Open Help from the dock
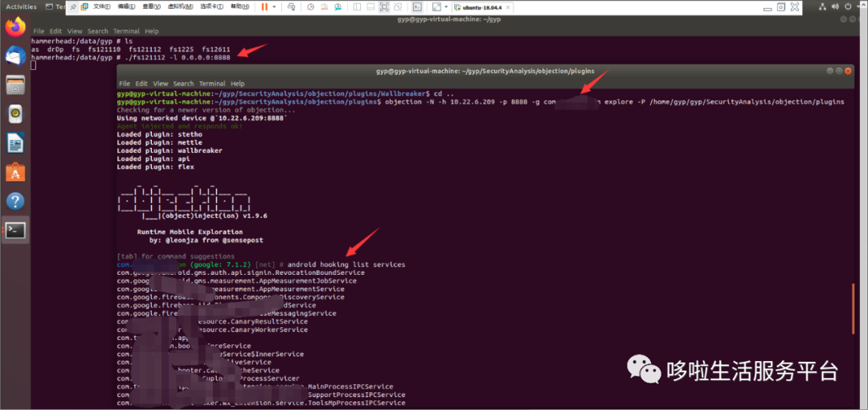The image size is (868, 410). tap(15, 201)
